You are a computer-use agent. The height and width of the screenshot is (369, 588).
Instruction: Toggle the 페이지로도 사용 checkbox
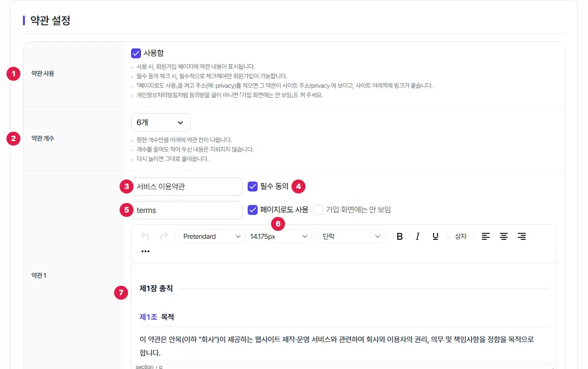[252, 210]
